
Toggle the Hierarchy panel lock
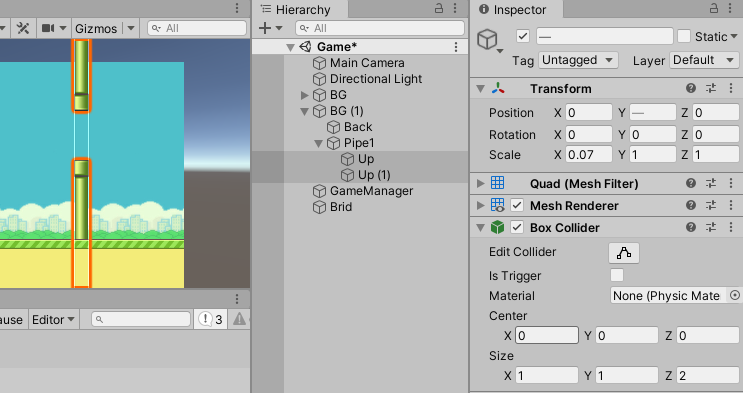point(439,8)
